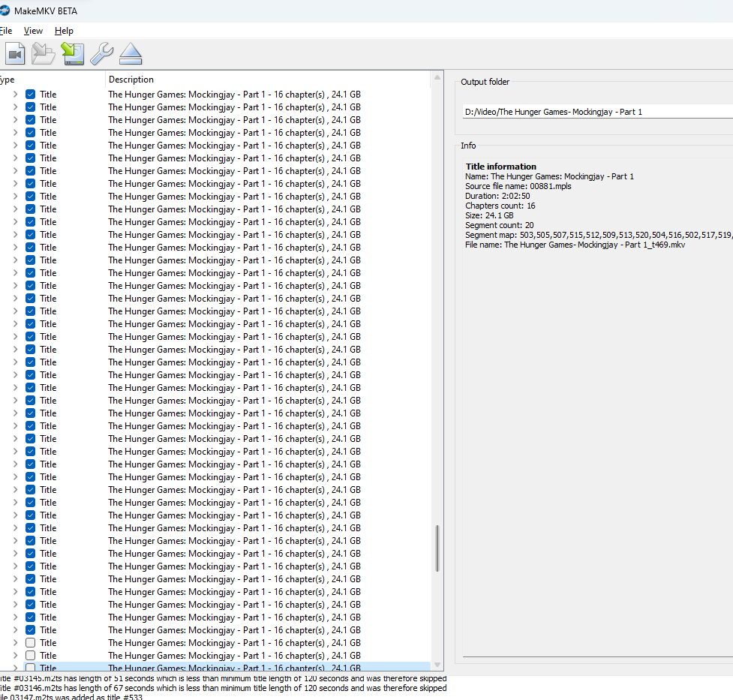Click the greyed-out folder with arrow icon
Screen dimensions: 733x700
44,54
